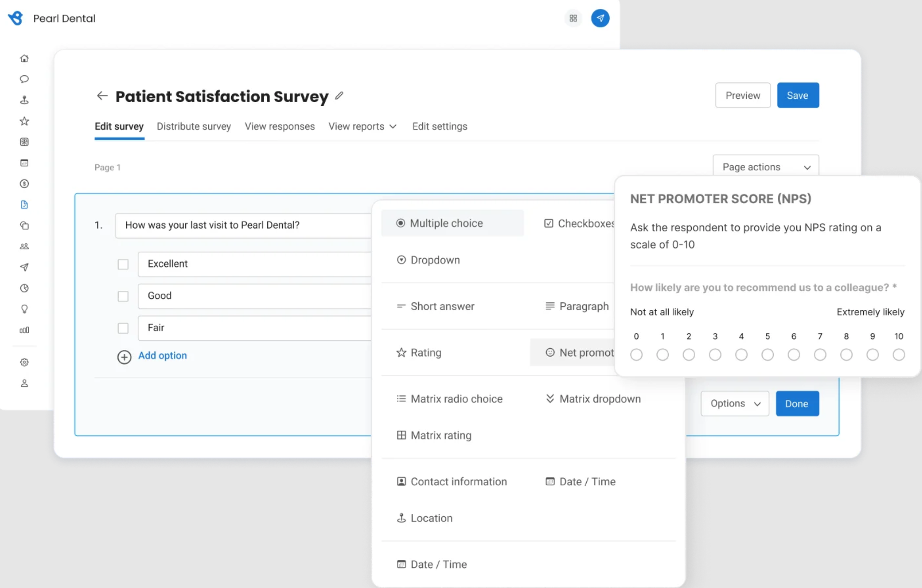Switch to the Distribute survey tab

[194, 127]
